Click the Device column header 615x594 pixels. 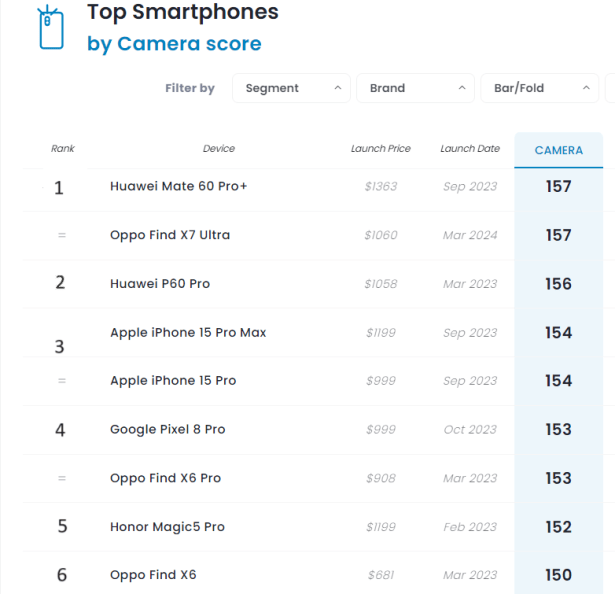218,149
